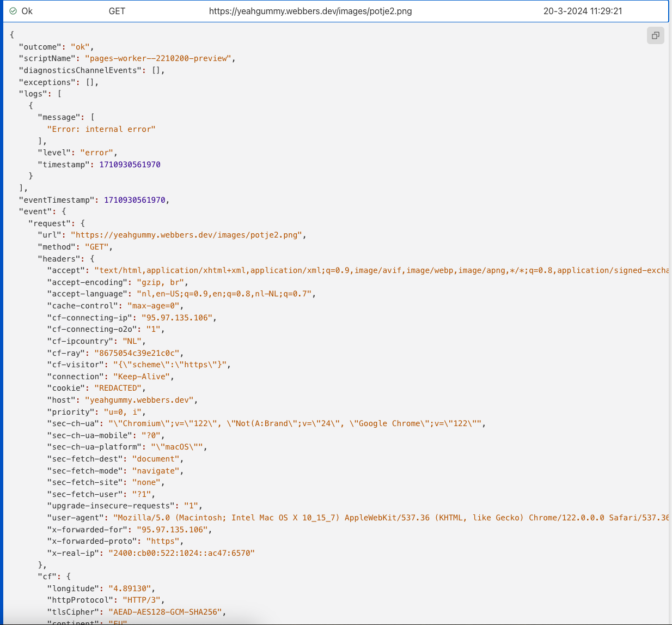Click the copy JSON button in the top right
Screen dimensions: 672x625
(655, 35)
